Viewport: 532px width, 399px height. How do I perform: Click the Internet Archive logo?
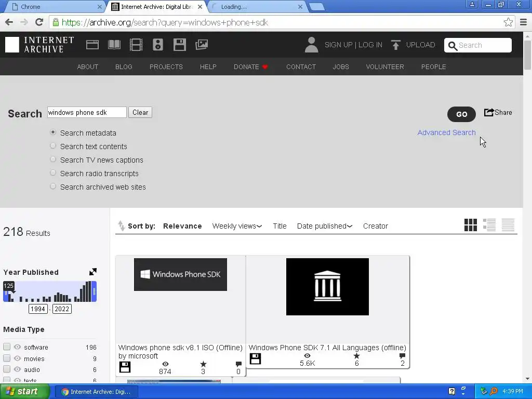(x=39, y=45)
